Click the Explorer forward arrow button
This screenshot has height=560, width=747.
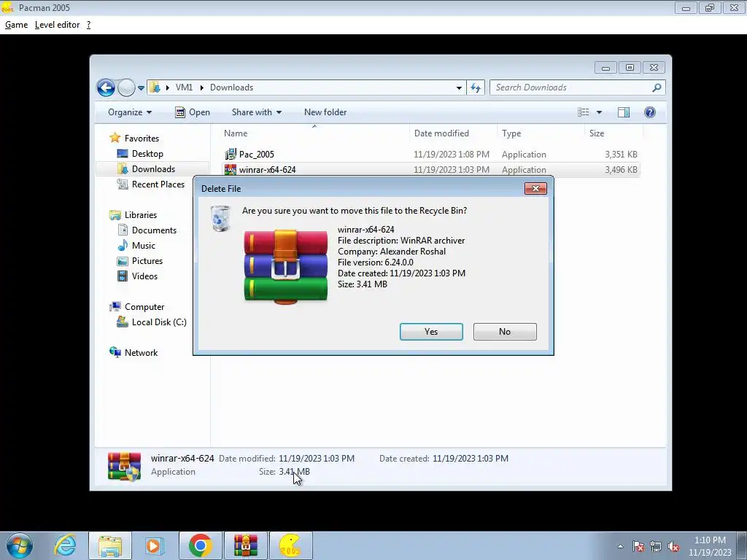point(126,87)
